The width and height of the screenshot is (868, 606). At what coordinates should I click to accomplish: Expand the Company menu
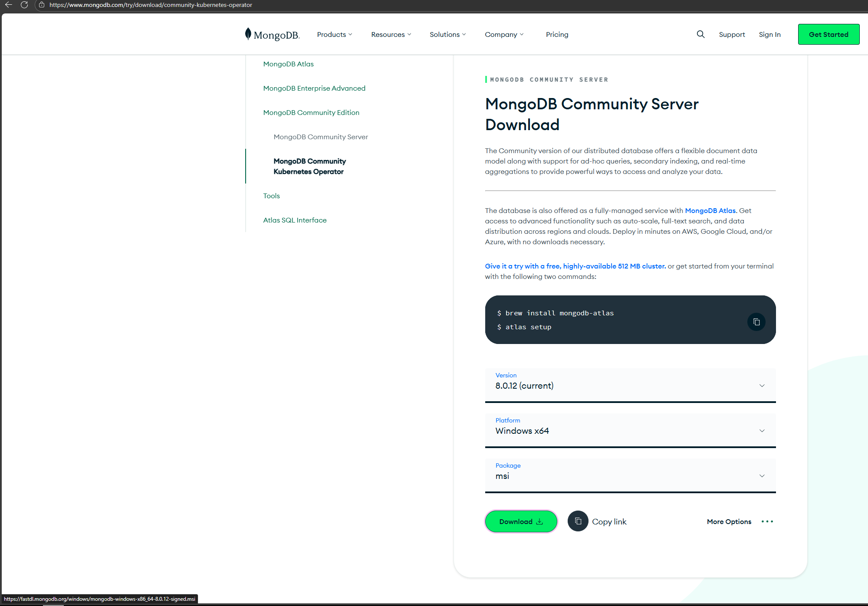[x=504, y=34]
